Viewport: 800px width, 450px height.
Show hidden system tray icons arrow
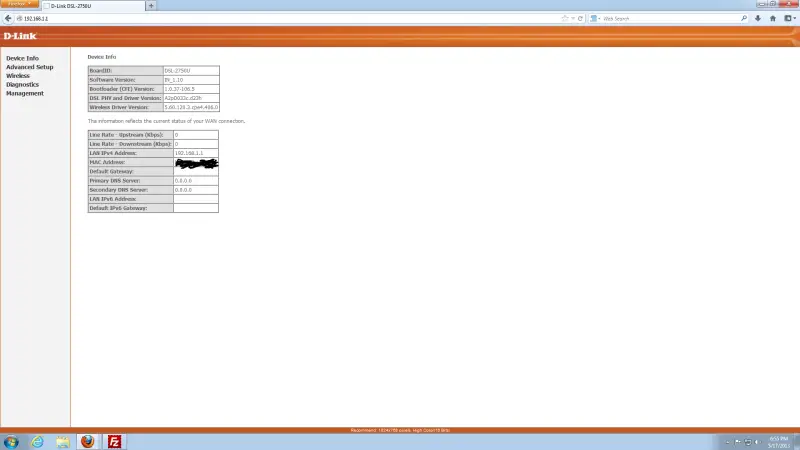[728, 442]
